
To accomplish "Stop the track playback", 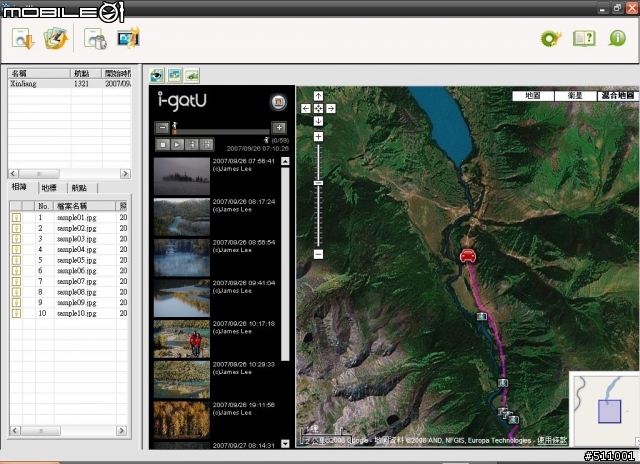I will (x=162, y=144).
